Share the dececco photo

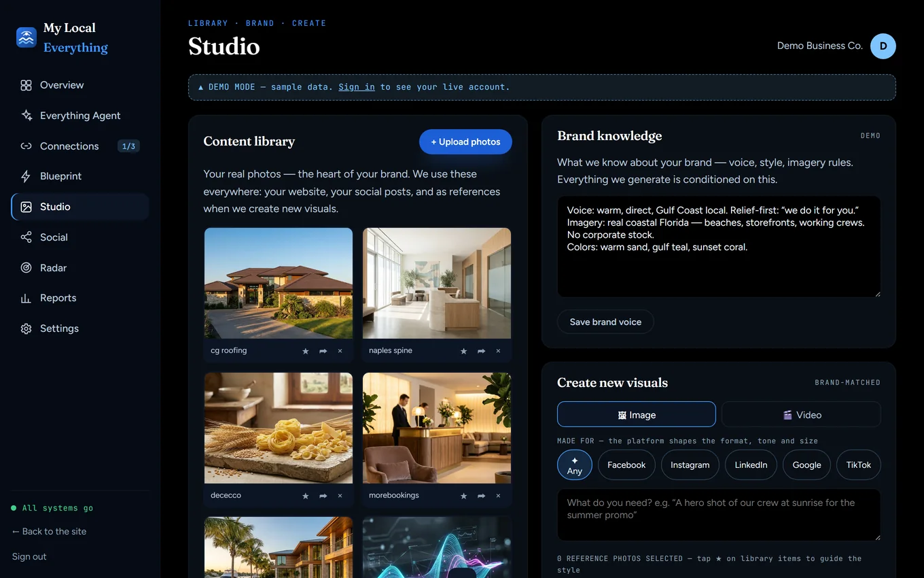tap(323, 496)
